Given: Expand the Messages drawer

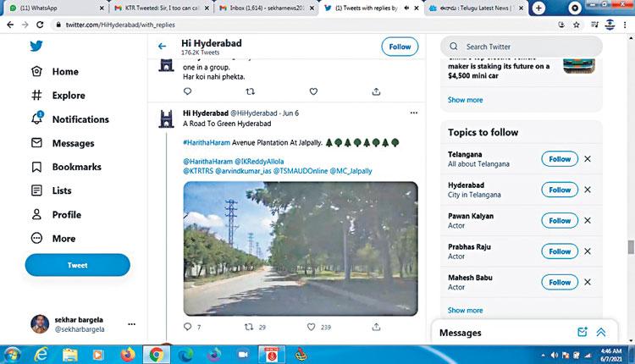Looking at the screenshot, I should pos(601,333).
